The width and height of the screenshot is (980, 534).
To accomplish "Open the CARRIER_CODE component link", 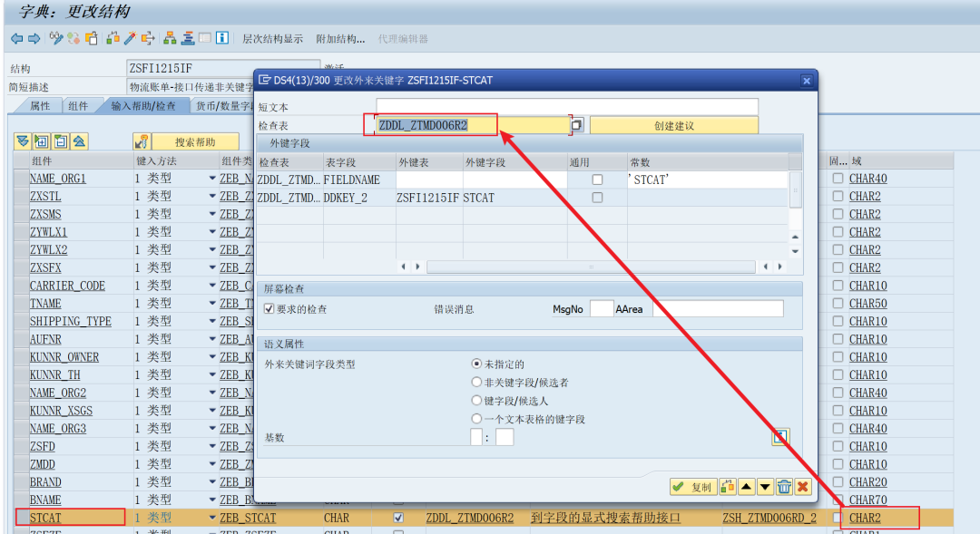I will [67, 286].
